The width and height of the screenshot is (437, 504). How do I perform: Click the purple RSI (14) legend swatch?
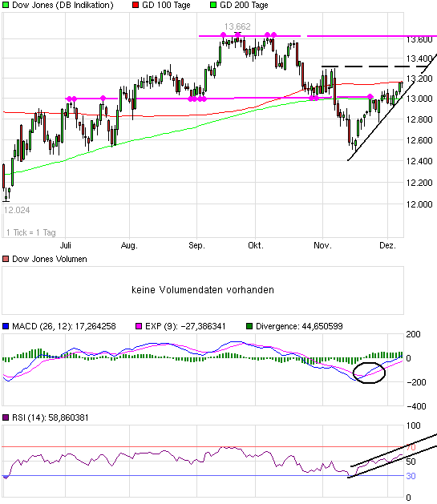[6, 417]
